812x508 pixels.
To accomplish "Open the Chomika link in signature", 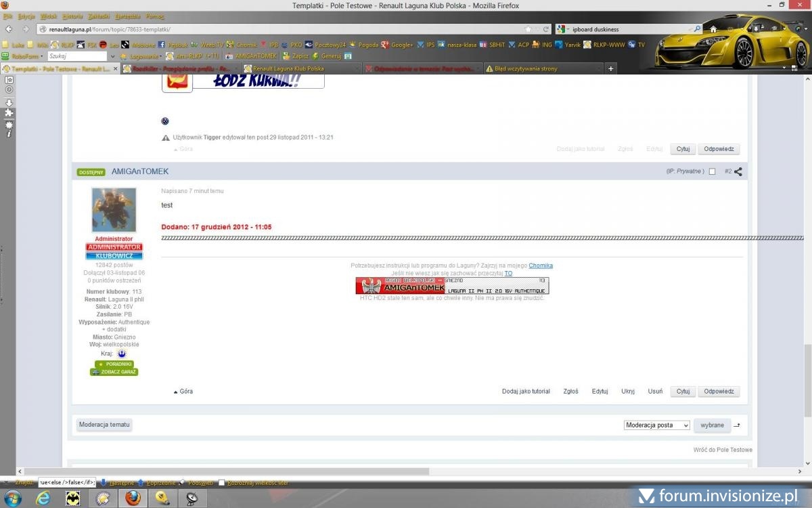I will click(541, 266).
